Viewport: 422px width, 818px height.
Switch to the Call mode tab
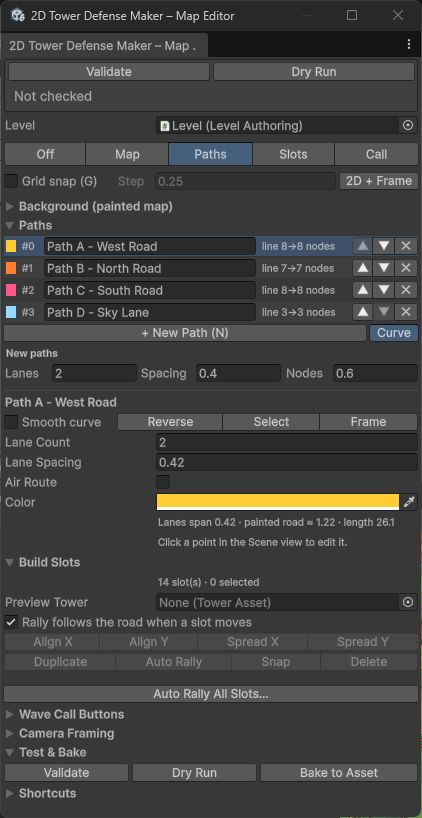(376, 154)
